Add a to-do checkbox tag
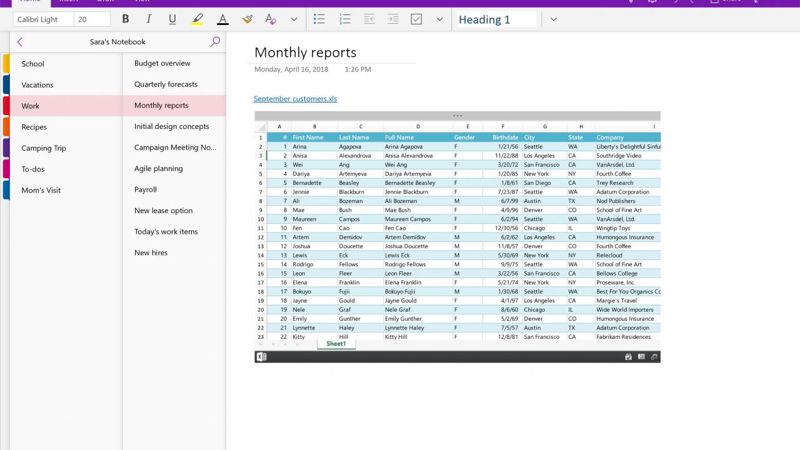The image size is (800, 450). (x=416, y=19)
